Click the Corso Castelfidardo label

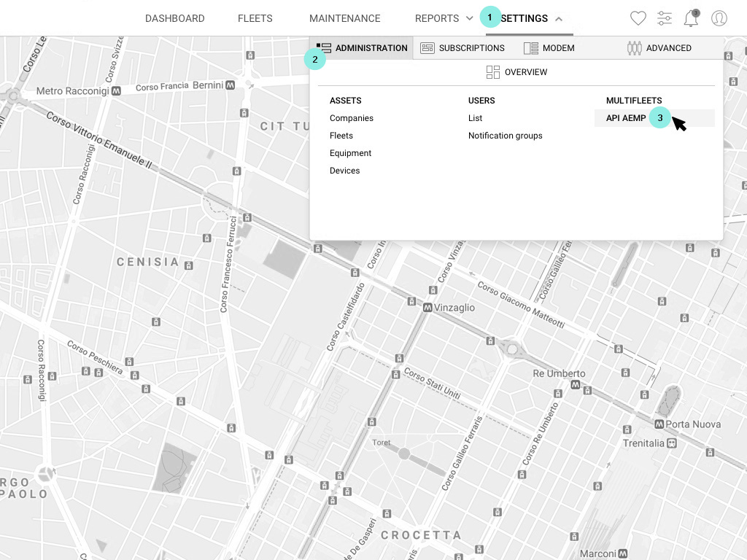click(x=346, y=317)
